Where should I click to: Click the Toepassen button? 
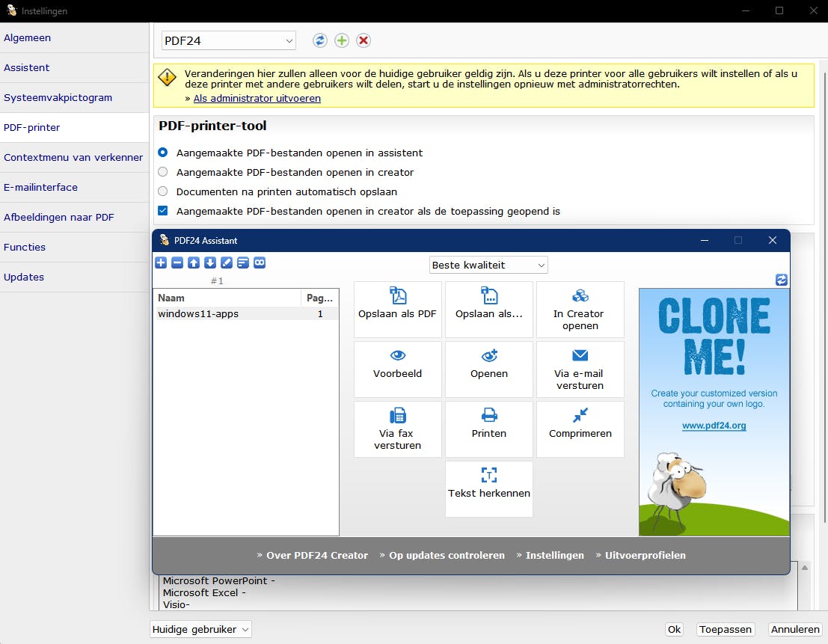[x=726, y=629]
